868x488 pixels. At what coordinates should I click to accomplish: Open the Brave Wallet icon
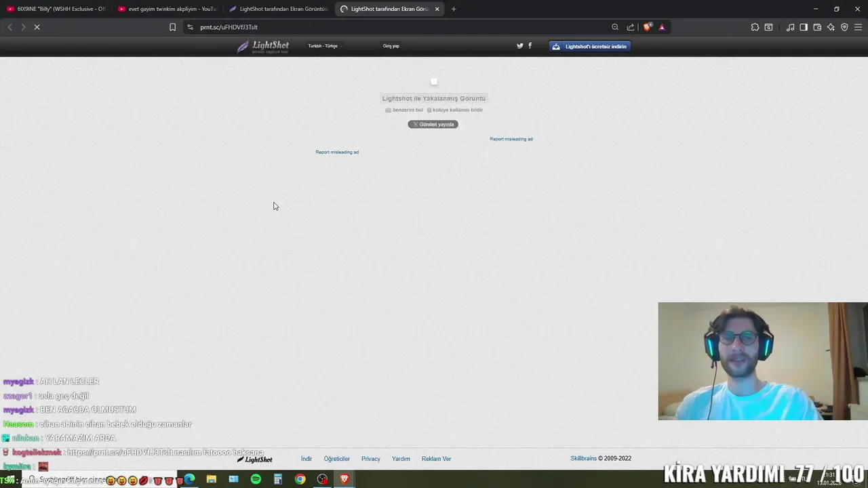[817, 27]
